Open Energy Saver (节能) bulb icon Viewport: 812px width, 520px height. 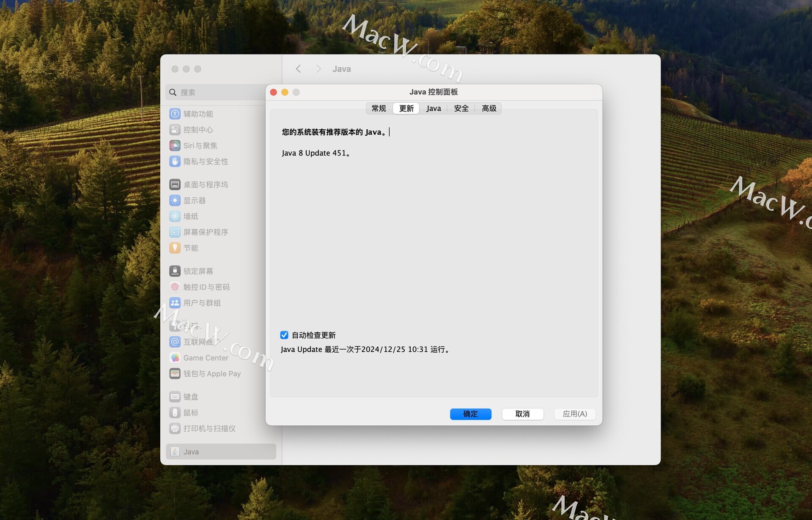tap(175, 248)
